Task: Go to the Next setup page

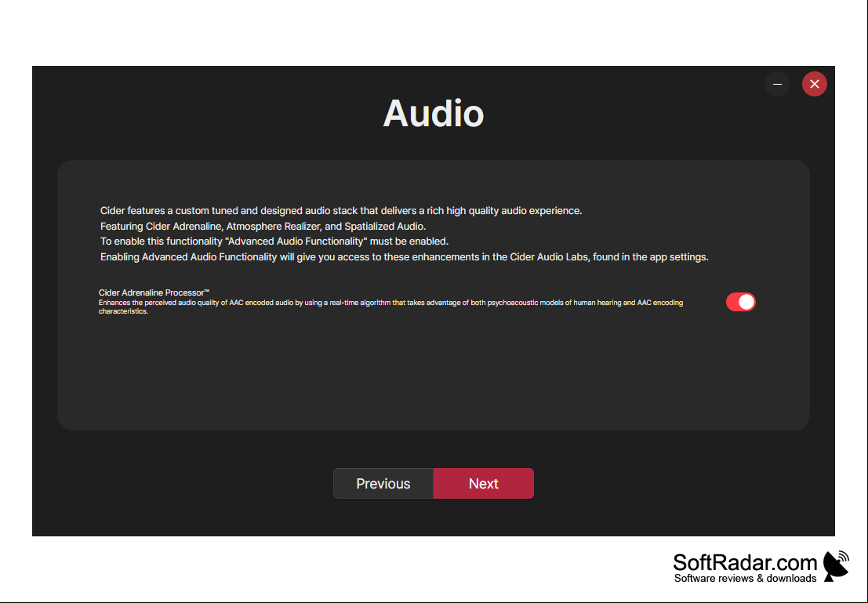Action: pos(484,483)
